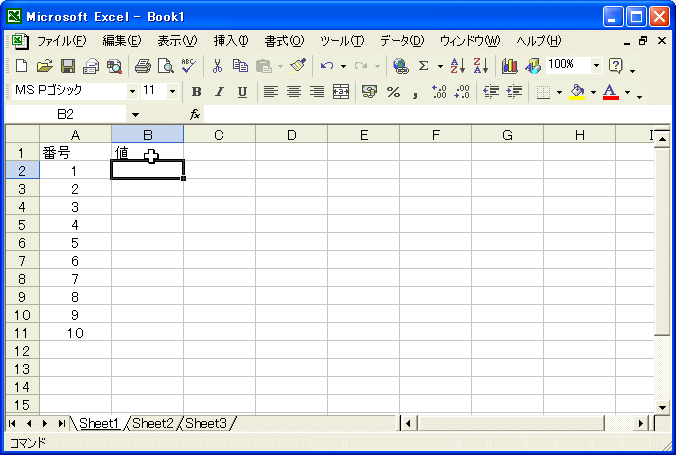Apply AutoSum sigma
The image size is (676, 455).
point(424,66)
